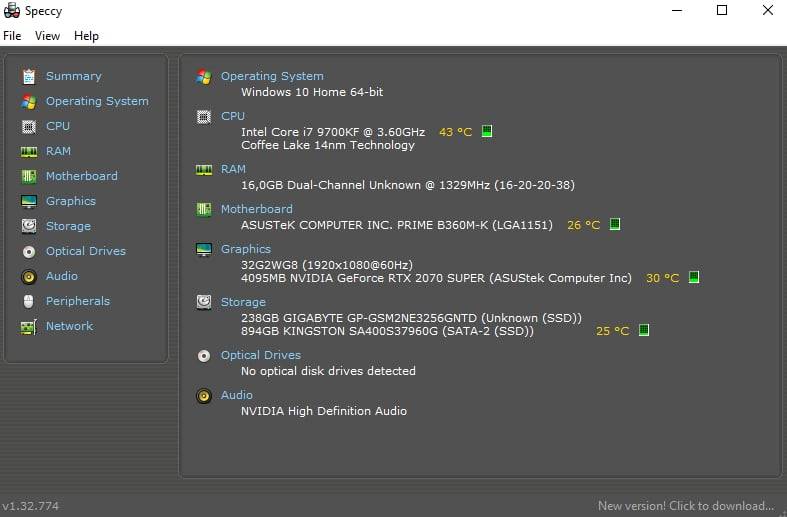Click the Windows flag icon in summary panel
787x517 pixels.
(x=204, y=77)
